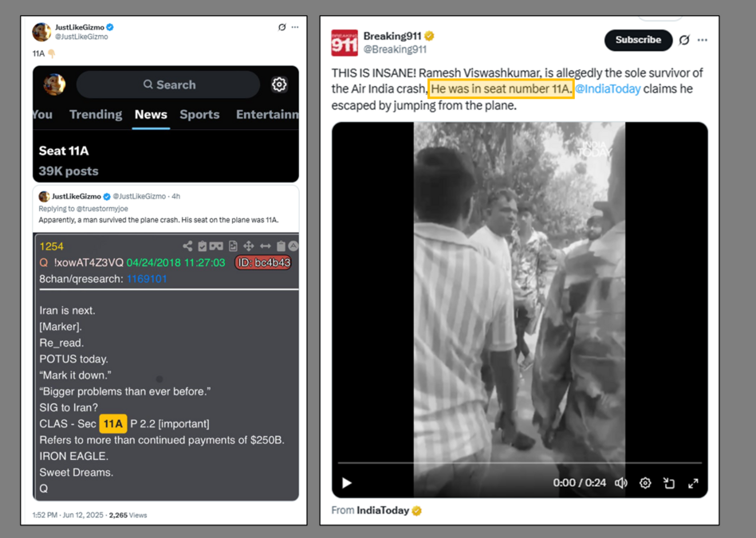The width and height of the screenshot is (756, 538).
Task: Click the JustLikeGizmo name in the quoted reply
Action: (x=77, y=196)
